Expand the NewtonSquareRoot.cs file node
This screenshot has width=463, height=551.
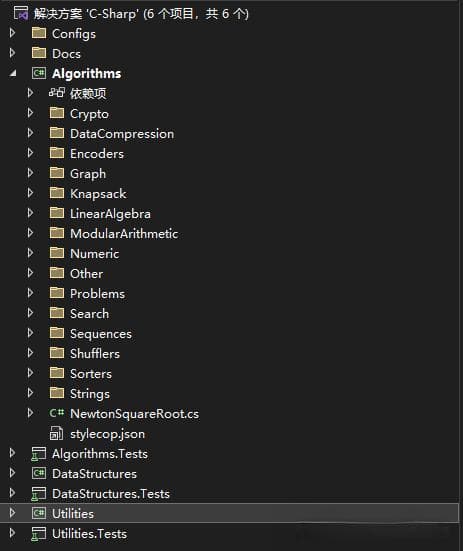click(31, 413)
